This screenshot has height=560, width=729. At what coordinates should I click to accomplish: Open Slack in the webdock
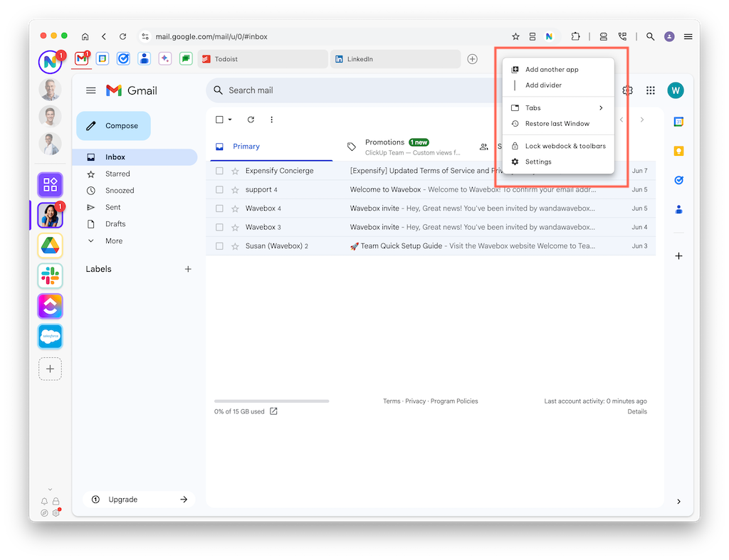tap(51, 275)
